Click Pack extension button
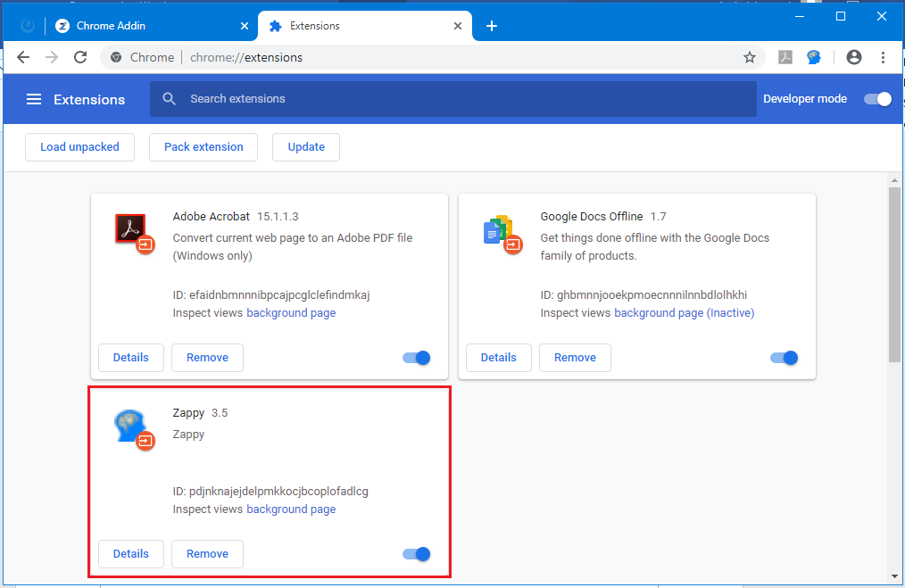This screenshot has width=905, height=588. [x=203, y=147]
